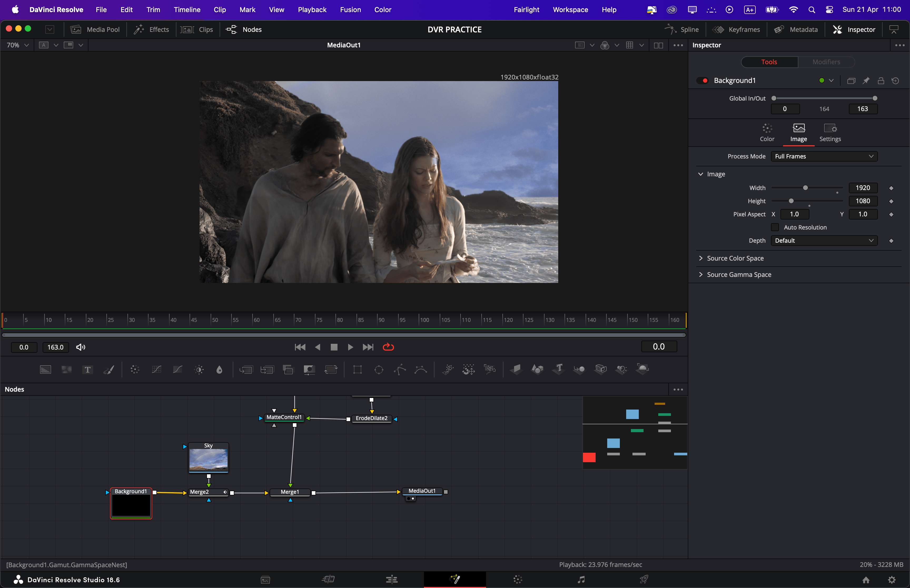
Task: Click the Tools tab in Inspector
Action: tap(769, 61)
